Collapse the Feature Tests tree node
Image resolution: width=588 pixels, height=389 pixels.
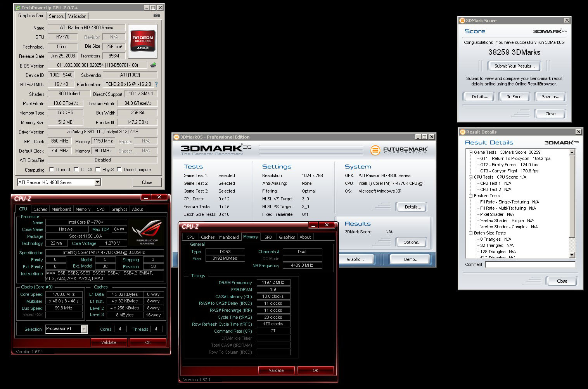click(470, 196)
